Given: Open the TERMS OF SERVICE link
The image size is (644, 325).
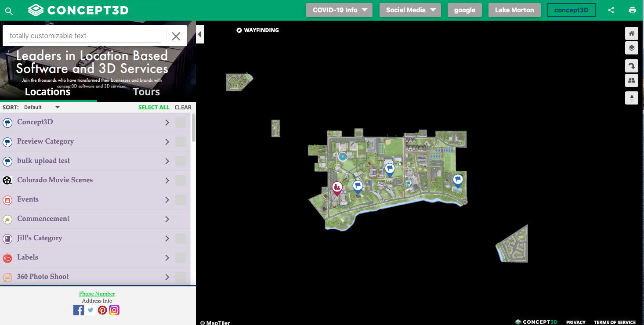Looking at the screenshot, I should (615, 322).
